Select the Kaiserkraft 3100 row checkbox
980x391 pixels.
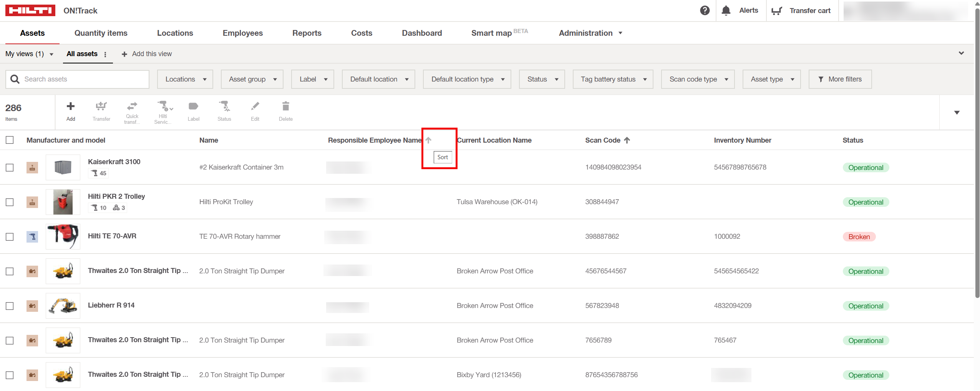[x=10, y=168]
